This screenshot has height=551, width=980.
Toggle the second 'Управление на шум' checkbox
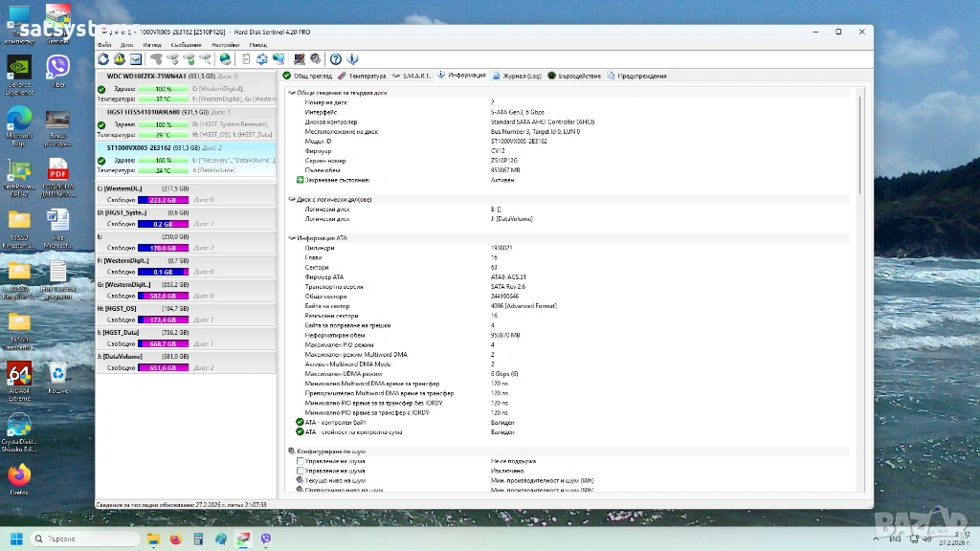[x=301, y=471]
